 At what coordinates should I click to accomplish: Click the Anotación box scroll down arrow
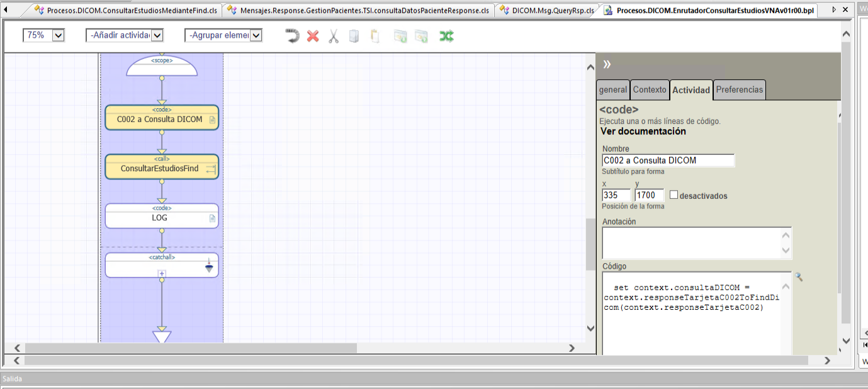point(786,251)
